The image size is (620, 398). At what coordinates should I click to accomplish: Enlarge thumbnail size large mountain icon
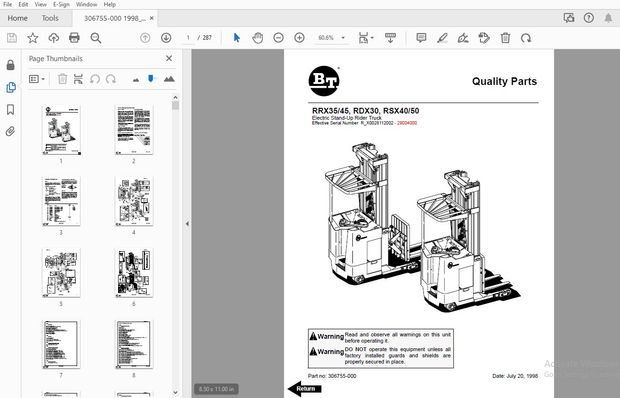coord(169,79)
